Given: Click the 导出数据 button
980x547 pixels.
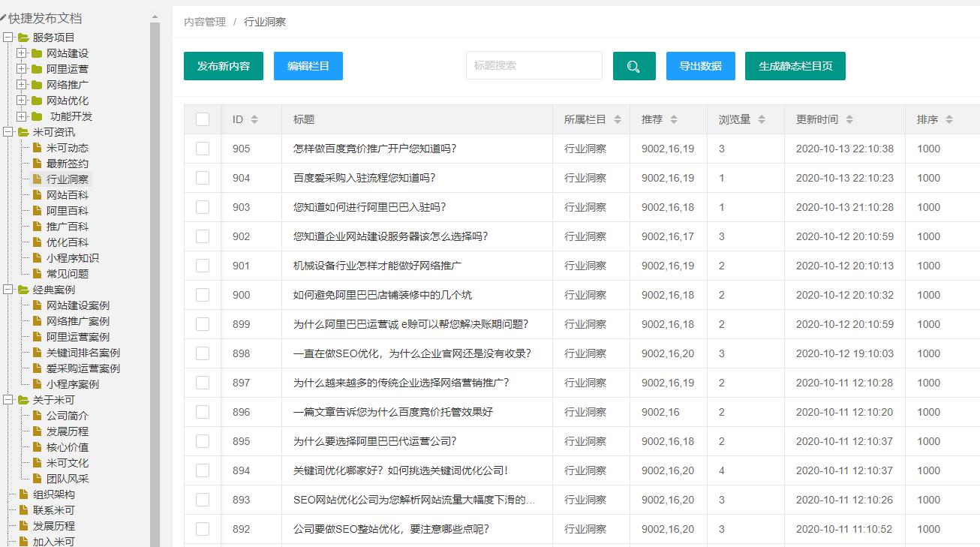Looking at the screenshot, I should coord(700,65).
